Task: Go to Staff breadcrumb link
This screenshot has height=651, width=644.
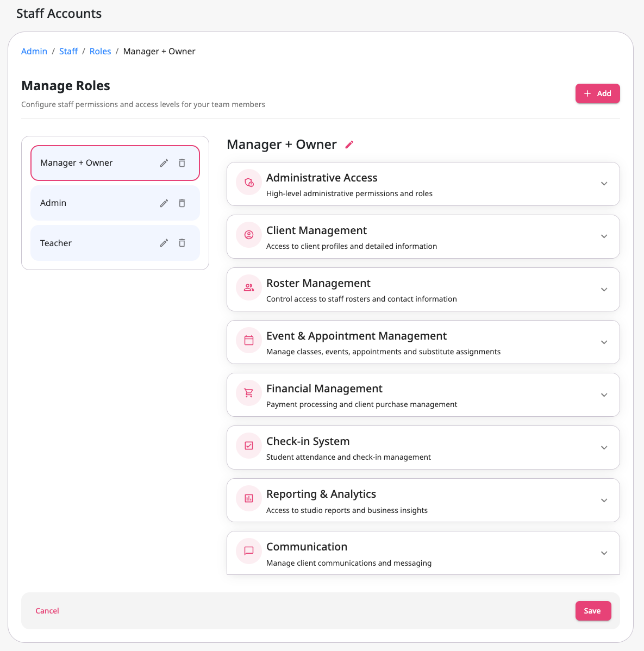Action: pyautogui.click(x=68, y=52)
